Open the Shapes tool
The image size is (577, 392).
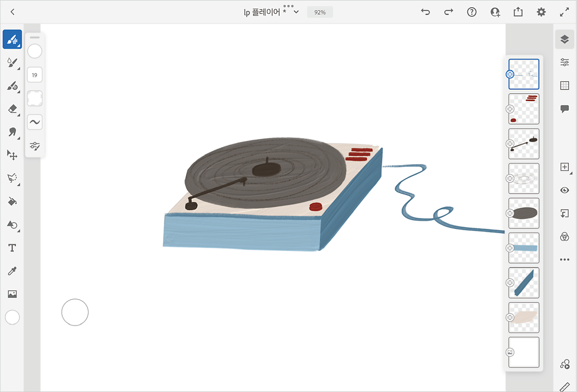[12, 225]
